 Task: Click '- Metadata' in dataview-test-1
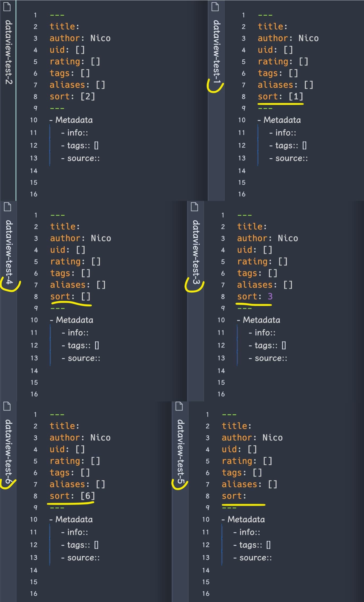pos(279,120)
